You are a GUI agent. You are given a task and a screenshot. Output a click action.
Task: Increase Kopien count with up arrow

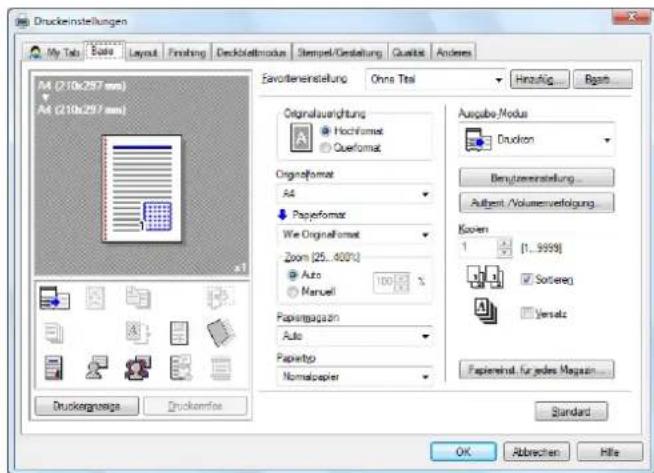click(505, 243)
